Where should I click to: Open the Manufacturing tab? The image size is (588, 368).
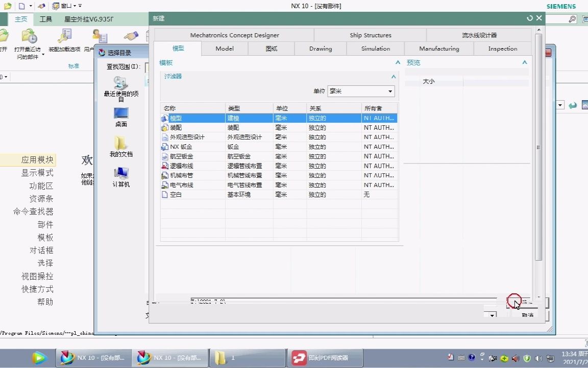click(x=438, y=49)
